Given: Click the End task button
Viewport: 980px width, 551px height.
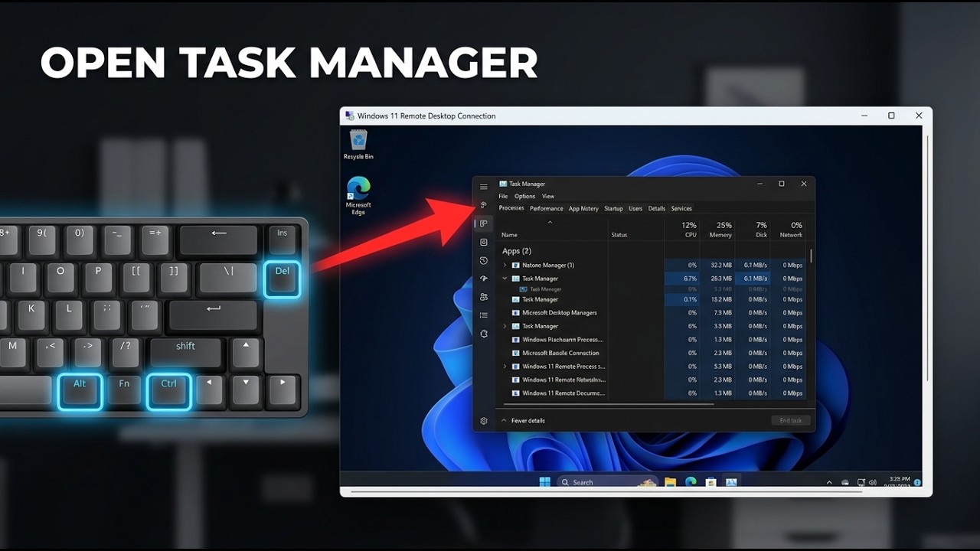Looking at the screenshot, I should (x=790, y=421).
